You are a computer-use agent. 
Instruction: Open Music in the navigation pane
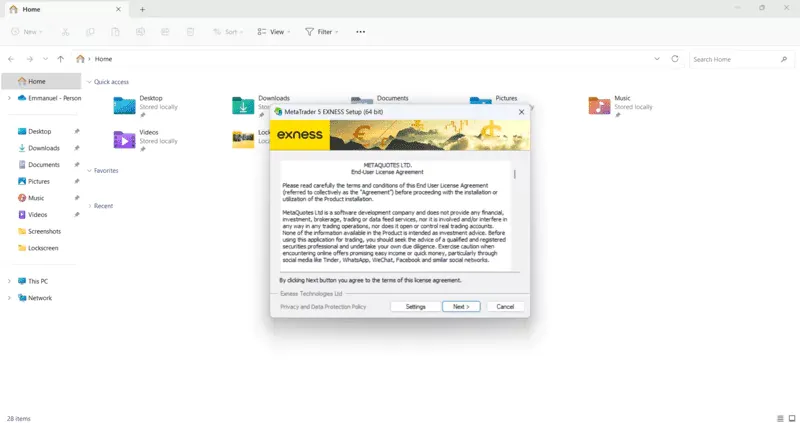point(31,198)
